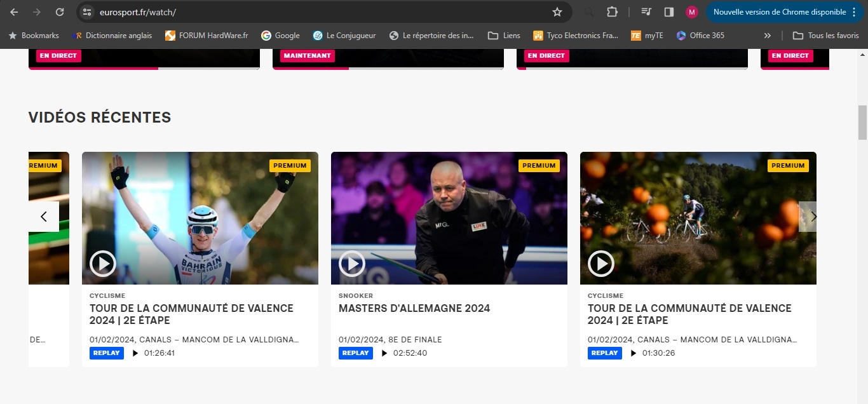Open the Tyco Electronics Fra... bookmark
This screenshot has width=868, height=404.
coord(576,36)
